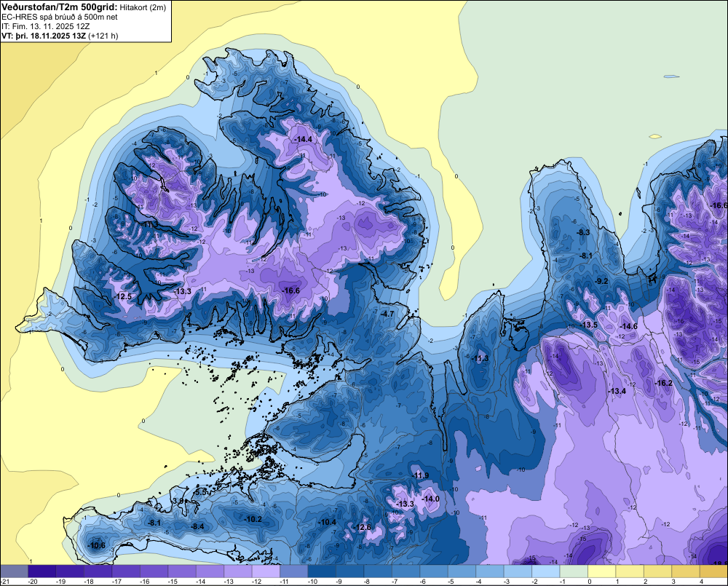Click the 0 label on the legend scale

(589, 582)
